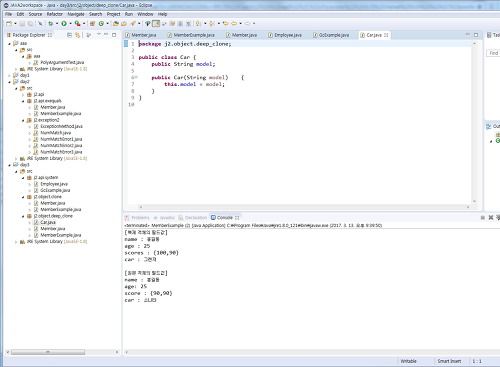This screenshot has height=367, width=500.
Task: Switch to the GcExample.java editor tab
Action: click(331, 35)
